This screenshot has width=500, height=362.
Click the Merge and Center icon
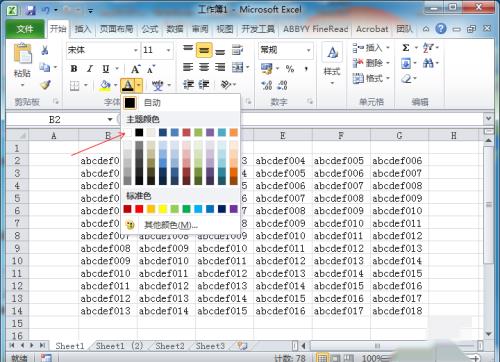pos(238,68)
